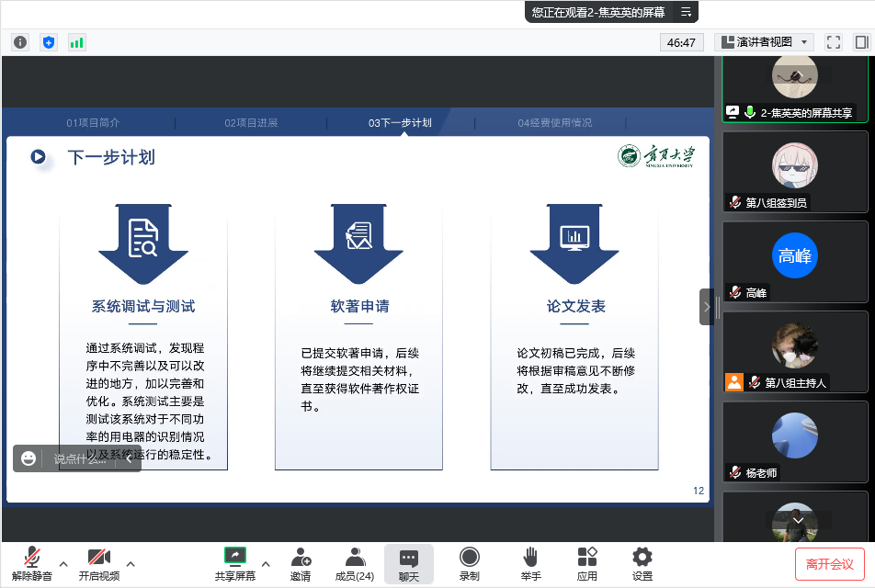Open the 邀请 invite icon
This screenshot has width=875, height=588.
pos(301,564)
